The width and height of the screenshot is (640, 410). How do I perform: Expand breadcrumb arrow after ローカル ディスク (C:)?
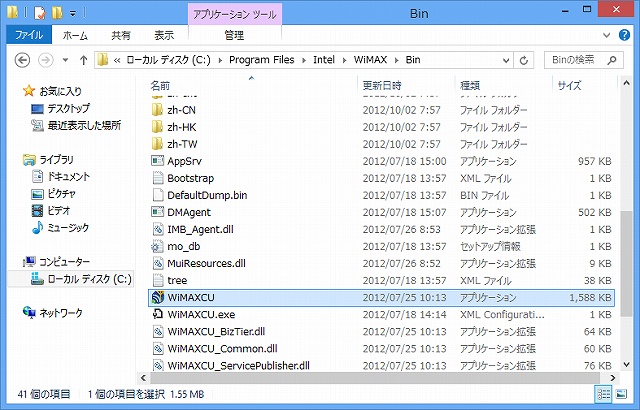click(x=220, y=60)
